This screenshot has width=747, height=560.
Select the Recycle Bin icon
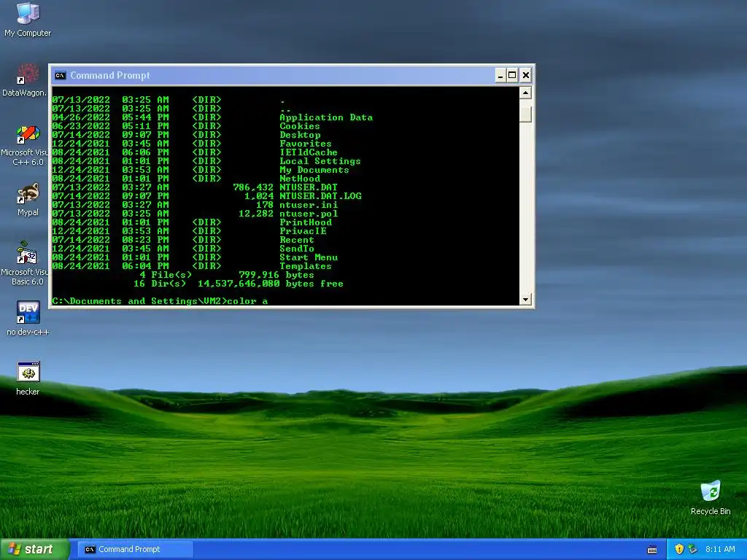[x=711, y=497]
